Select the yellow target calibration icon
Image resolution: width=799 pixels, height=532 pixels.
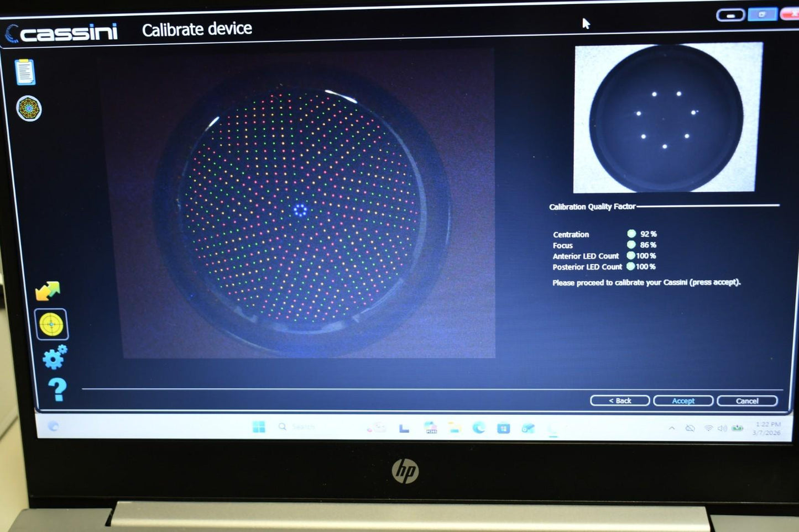[x=51, y=324]
